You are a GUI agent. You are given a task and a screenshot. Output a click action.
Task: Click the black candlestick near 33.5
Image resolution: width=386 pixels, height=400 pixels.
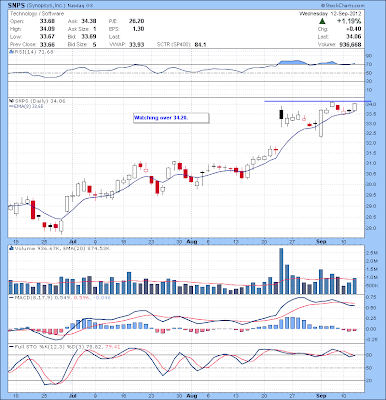pyautogui.click(x=281, y=115)
